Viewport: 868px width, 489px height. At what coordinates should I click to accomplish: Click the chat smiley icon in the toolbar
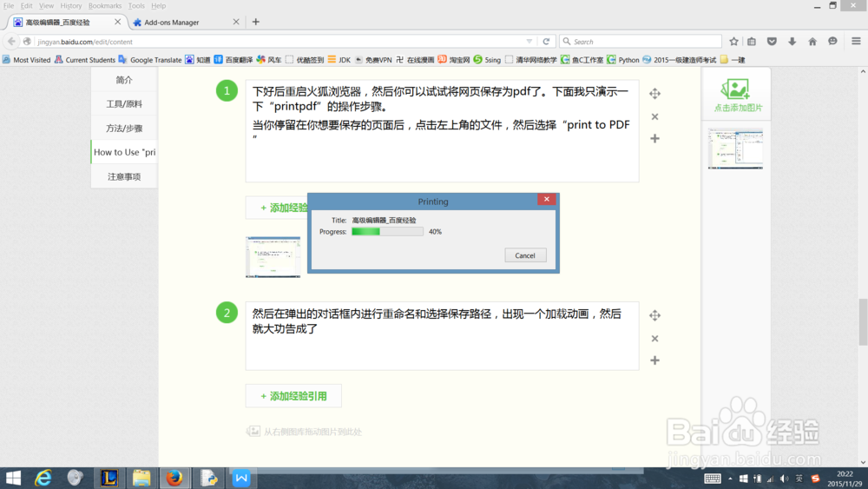tap(832, 42)
